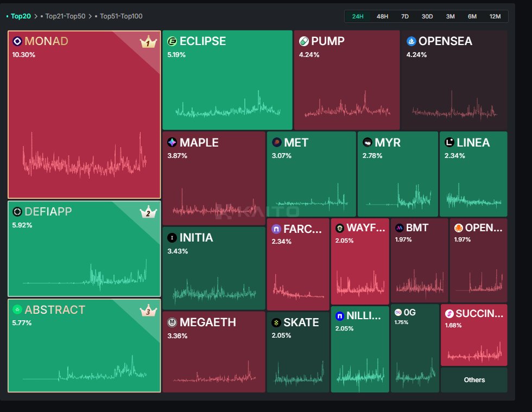Click the ECLIPSE token logo icon
The width and height of the screenshot is (532, 412).
pos(172,41)
